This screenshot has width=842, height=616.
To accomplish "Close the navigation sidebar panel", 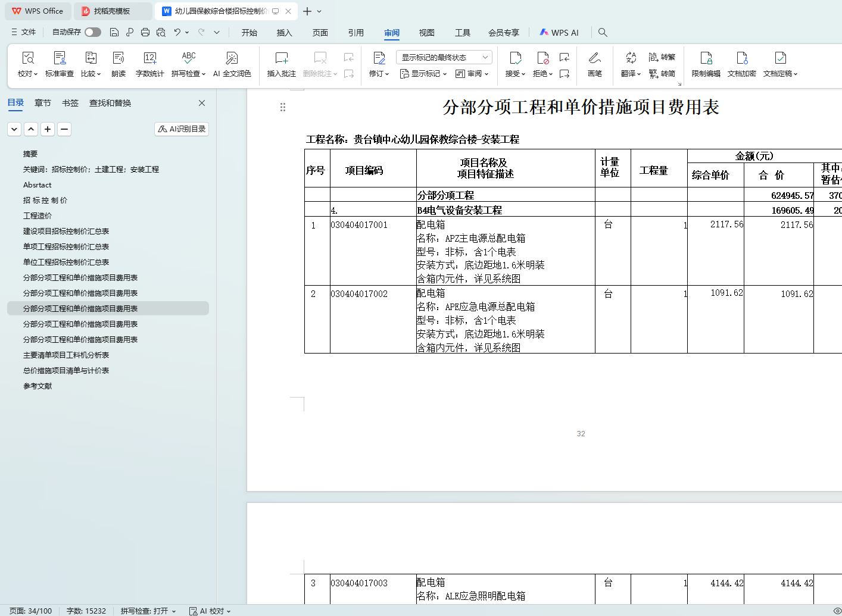I will pos(202,103).
